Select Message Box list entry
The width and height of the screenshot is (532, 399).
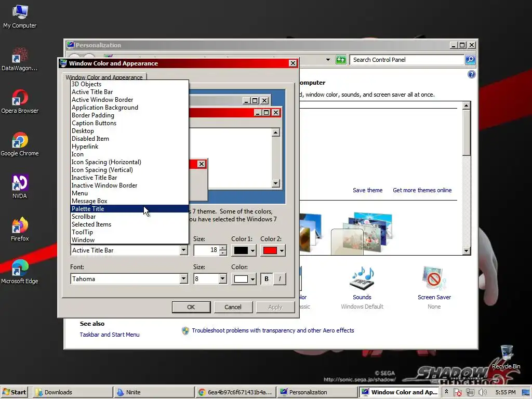click(x=129, y=201)
